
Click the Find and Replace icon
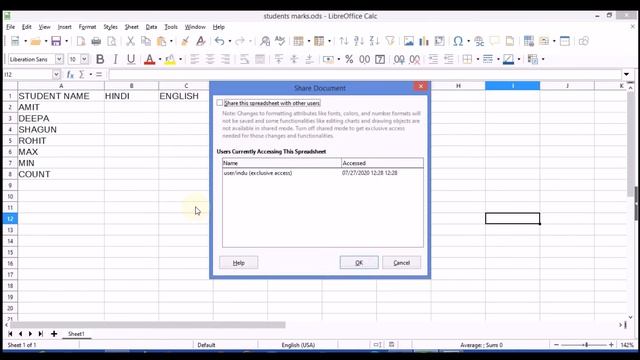point(265,41)
